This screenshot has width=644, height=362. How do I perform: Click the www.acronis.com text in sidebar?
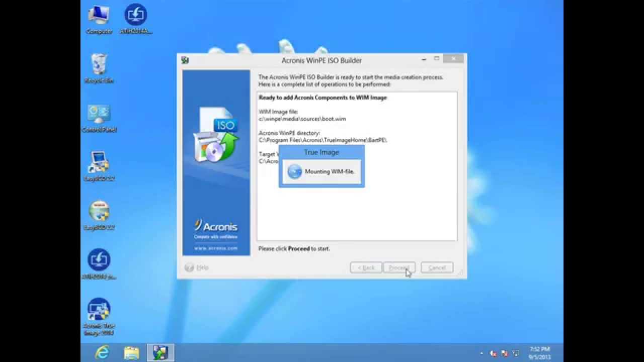tap(216, 248)
